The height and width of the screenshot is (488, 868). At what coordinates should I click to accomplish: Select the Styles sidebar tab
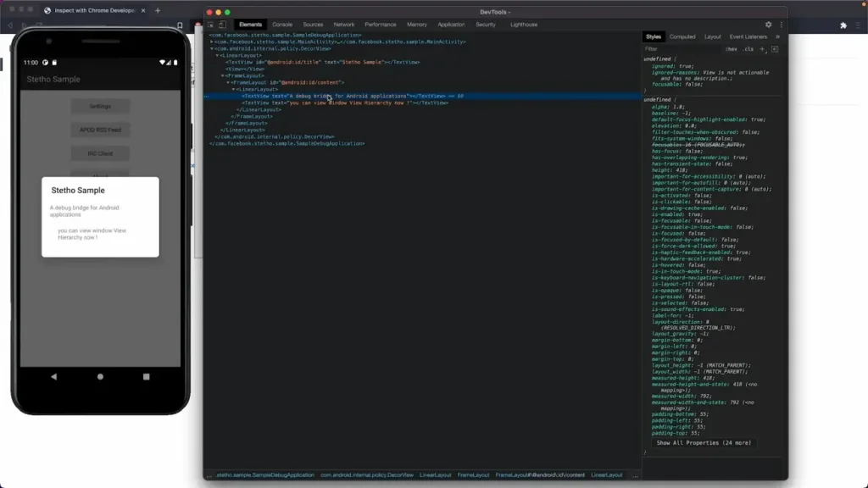point(654,36)
